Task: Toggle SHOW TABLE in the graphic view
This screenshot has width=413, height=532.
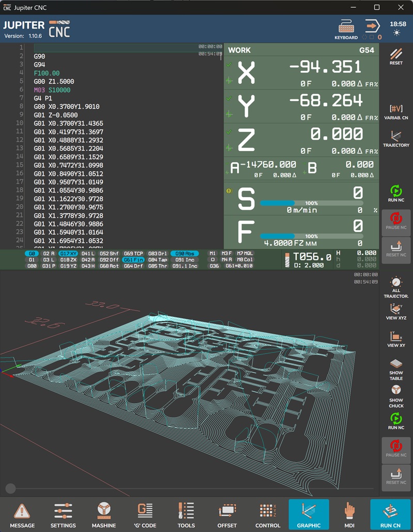Action: point(396,368)
